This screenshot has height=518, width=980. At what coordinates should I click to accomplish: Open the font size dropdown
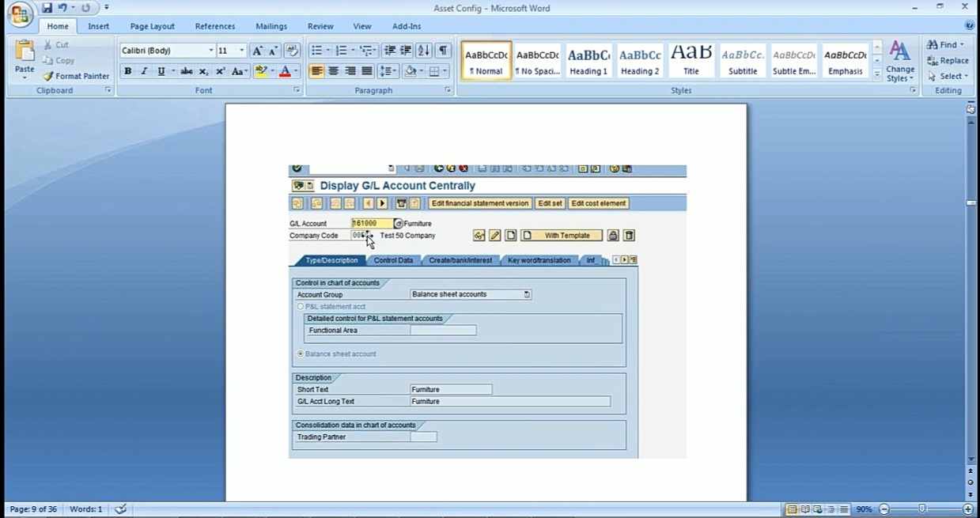pos(242,51)
